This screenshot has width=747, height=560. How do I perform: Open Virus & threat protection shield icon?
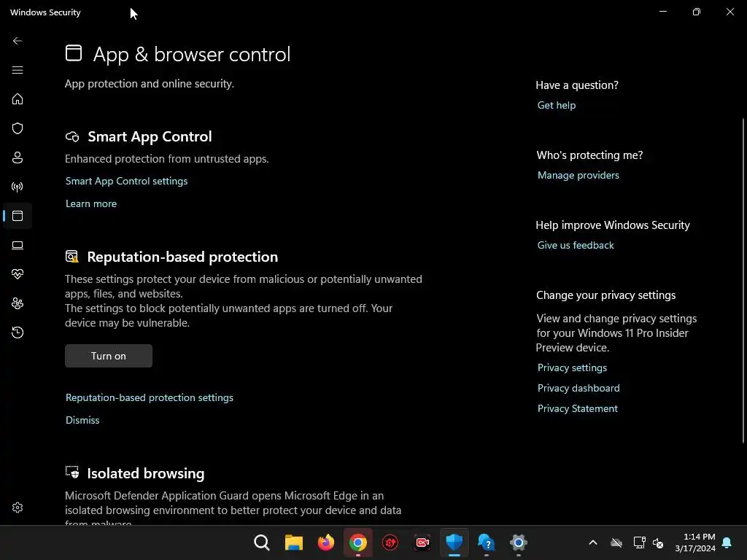[18, 128]
